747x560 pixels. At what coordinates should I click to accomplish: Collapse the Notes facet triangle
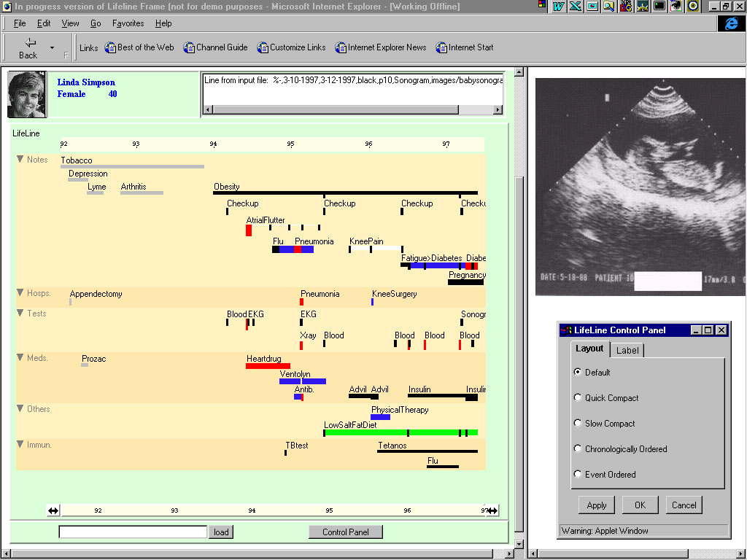[x=20, y=159]
